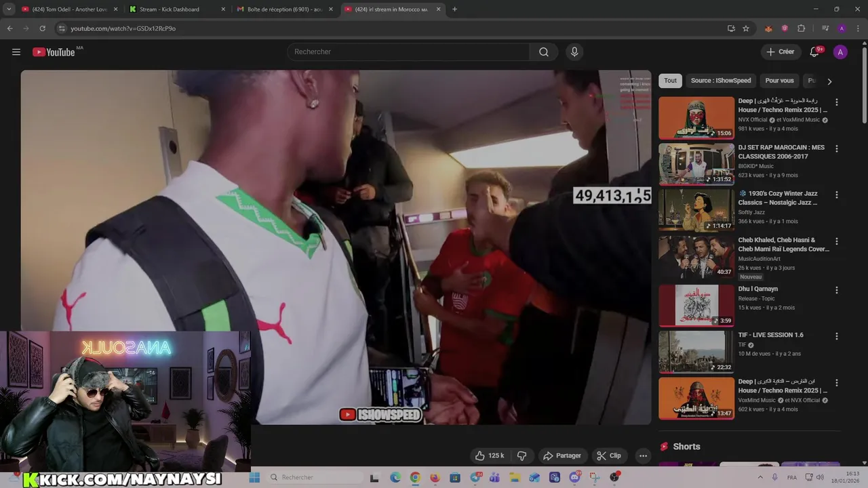The width and height of the screenshot is (868, 488).
Task: Open the Softly Jazz channel link
Action: coord(751,212)
